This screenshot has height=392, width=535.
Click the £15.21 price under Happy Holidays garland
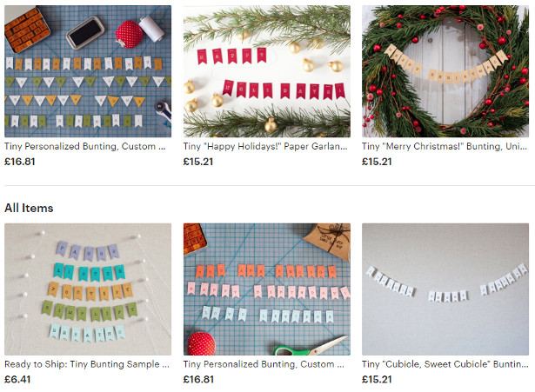pos(198,162)
